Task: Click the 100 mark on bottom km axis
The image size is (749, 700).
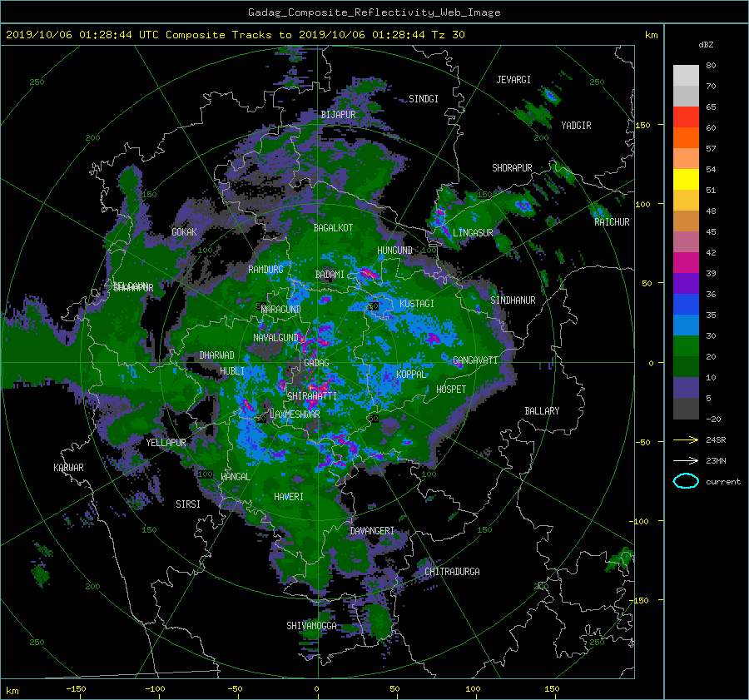Action: point(473,688)
